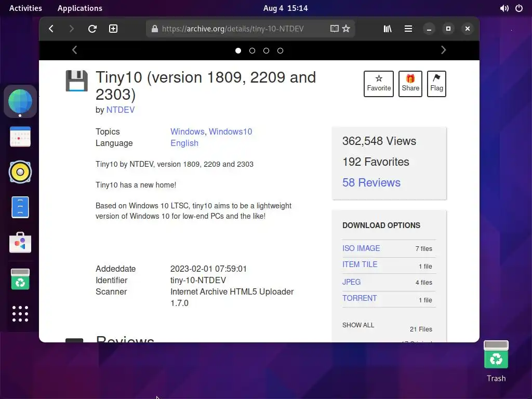Image resolution: width=532 pixels, height=399 pixels.
Task: Open the browser library icon
Action: tap(388, 29)
